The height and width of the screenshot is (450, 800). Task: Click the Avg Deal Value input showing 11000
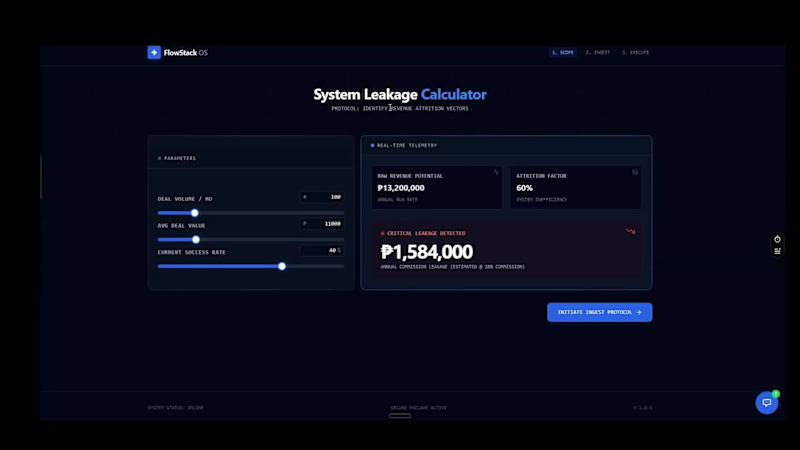pos(322,223)
